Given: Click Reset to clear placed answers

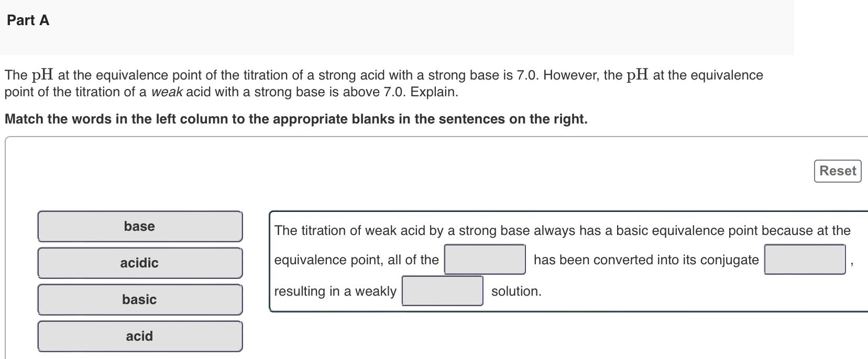Looking at the screenshot, I should pyautogui.click(x=837, y=171).
